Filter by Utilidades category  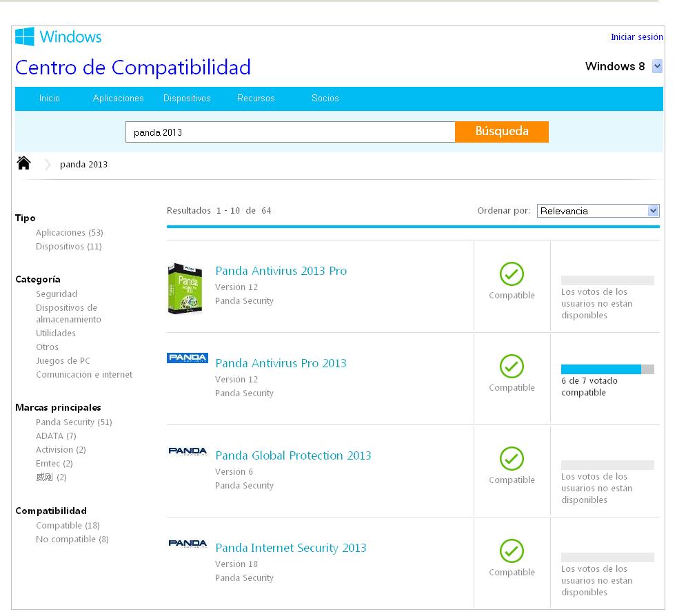[56, 333]
